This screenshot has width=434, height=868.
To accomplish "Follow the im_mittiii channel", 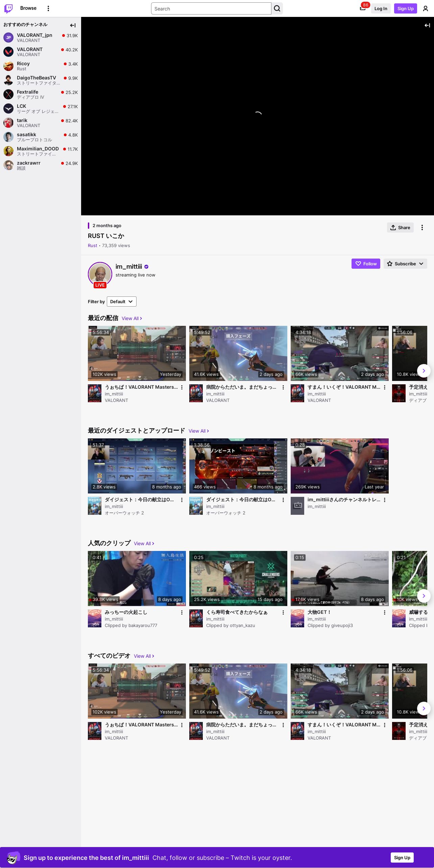I will pos(366,264).
